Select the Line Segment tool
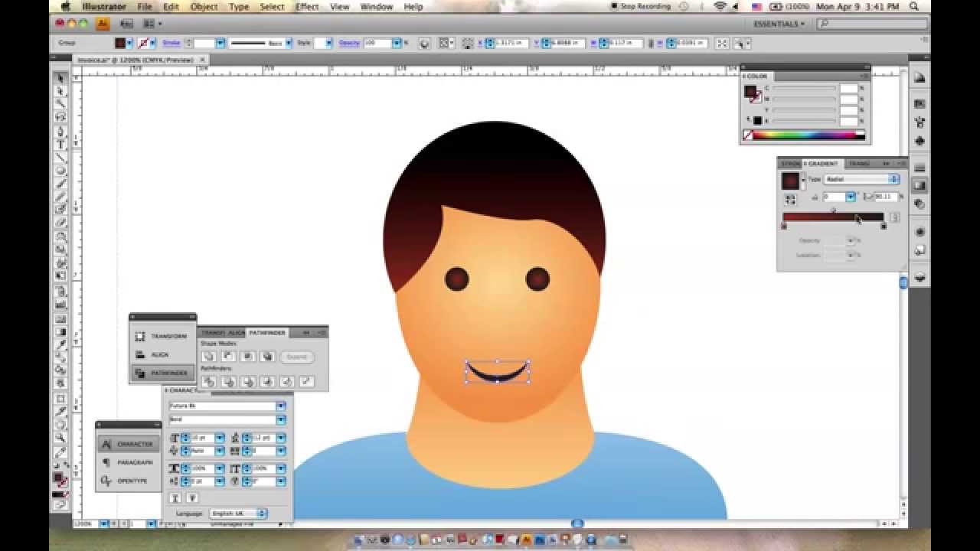This screenshot has height=551, width=980. [60, 158]
